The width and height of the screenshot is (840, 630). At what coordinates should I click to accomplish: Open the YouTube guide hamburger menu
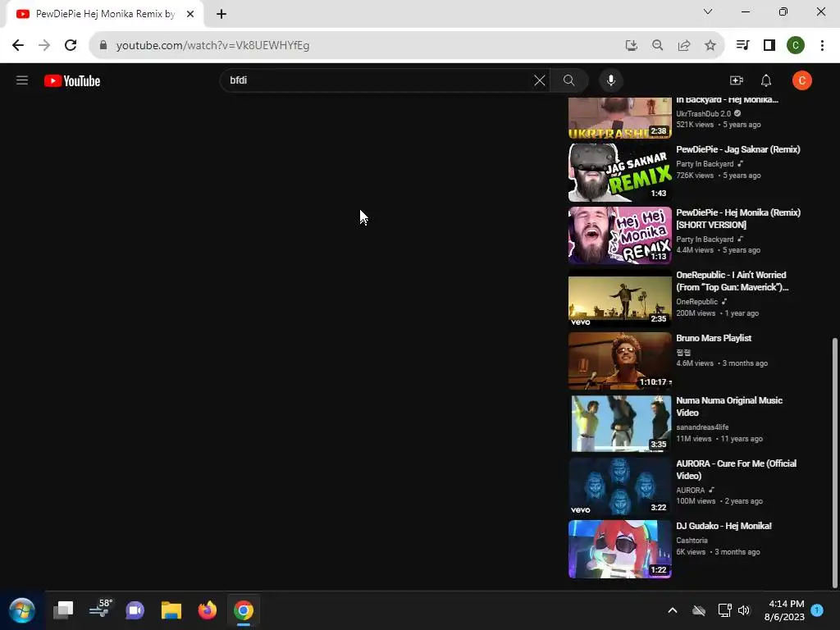(22, 80)
